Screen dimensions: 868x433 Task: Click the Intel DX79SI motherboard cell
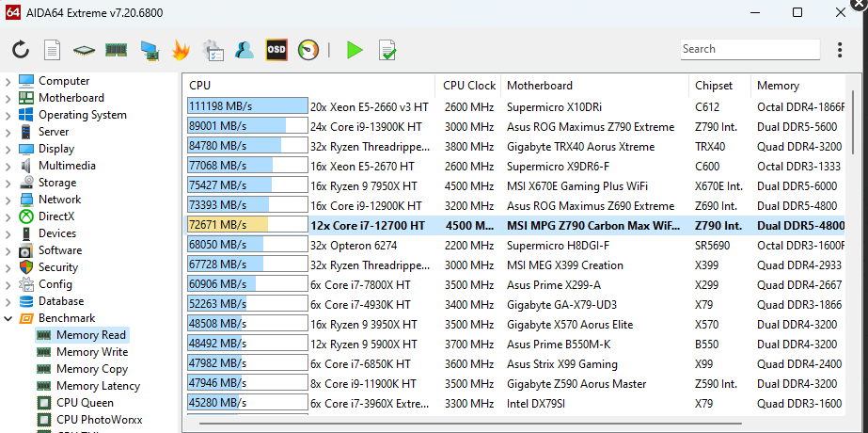[536, 404]
